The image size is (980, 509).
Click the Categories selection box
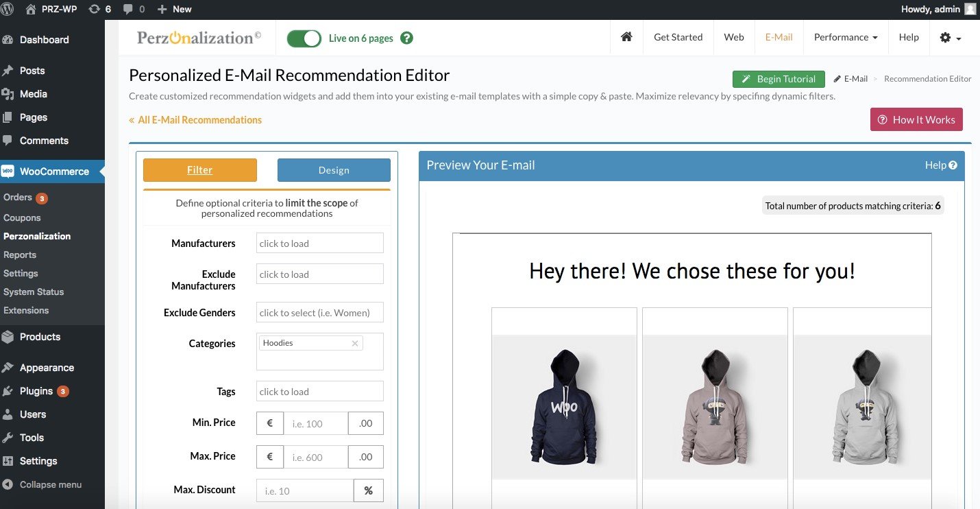[x=320, y=352]
